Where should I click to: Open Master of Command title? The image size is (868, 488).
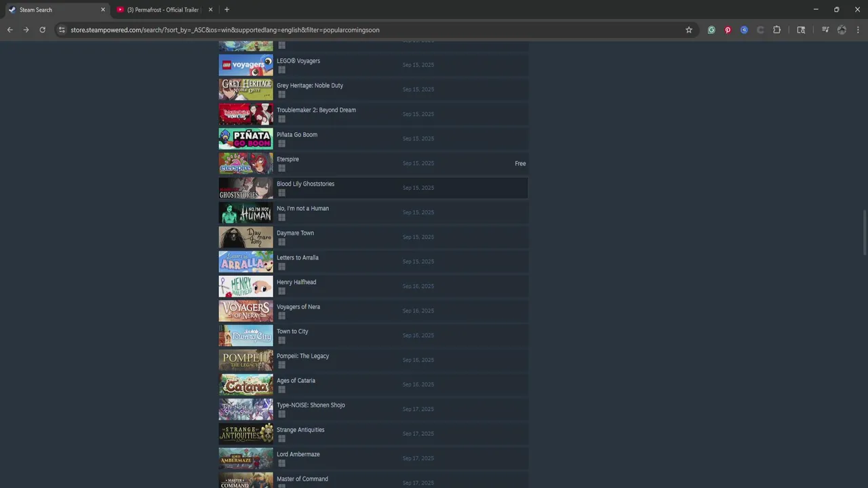pyautogui.click(x=302, y=479)
